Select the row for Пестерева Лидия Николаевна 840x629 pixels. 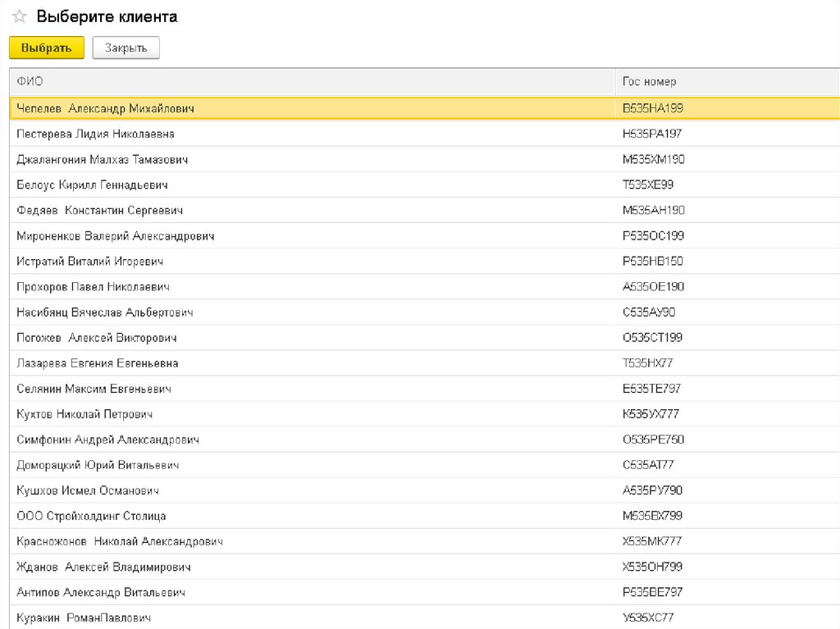(95, 134)
